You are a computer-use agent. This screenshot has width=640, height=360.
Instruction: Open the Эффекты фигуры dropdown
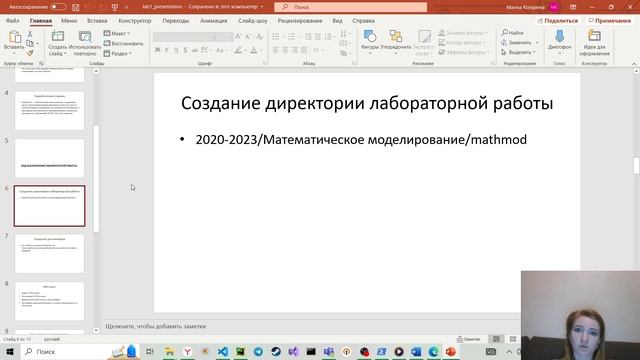[463, 52]
